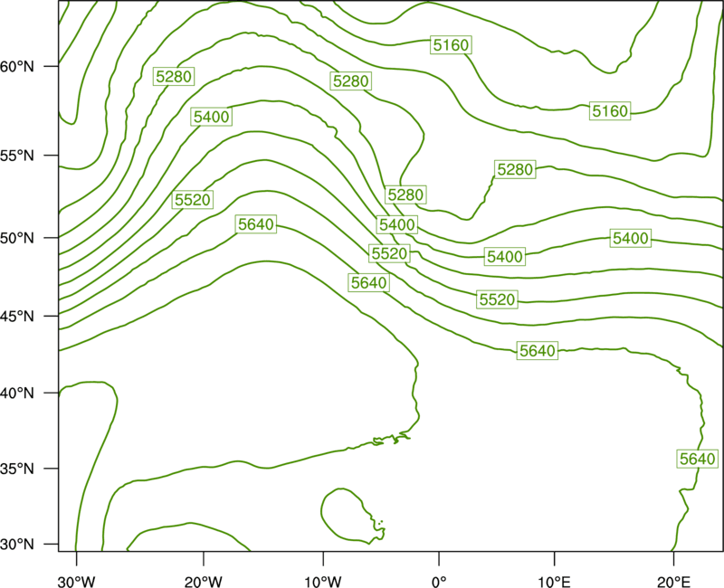Click the 30°N latitude axis label

[x=17, y=545]
